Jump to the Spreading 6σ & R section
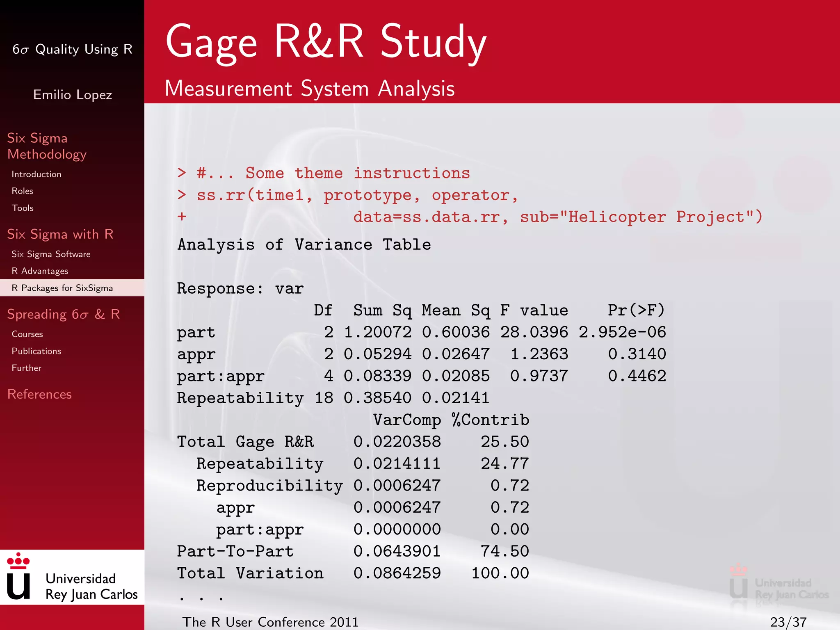 [64, 314]
